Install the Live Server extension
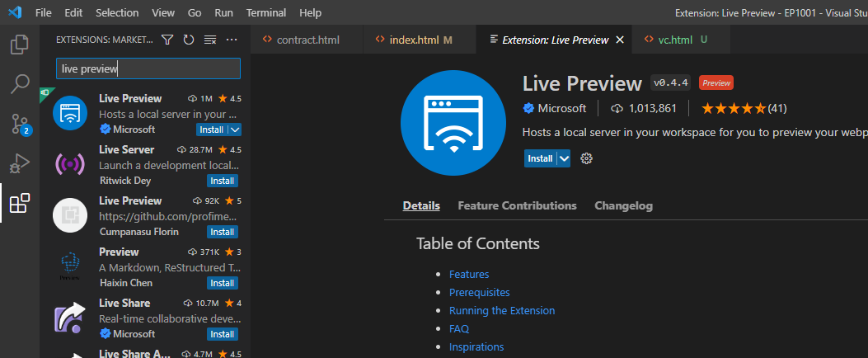 click(223, 181)
